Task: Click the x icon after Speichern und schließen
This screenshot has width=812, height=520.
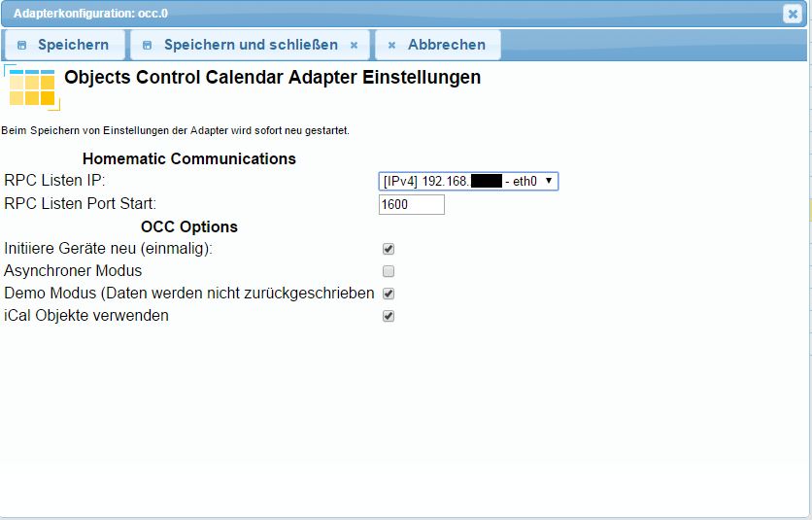Action: (x=354, y=45)
